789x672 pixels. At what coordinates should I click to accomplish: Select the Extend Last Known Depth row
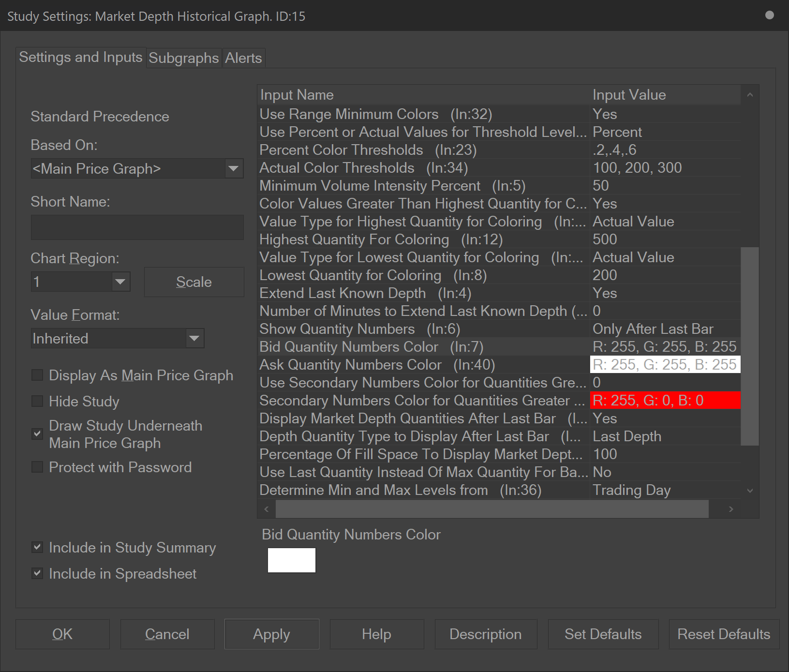(x=499, y=293)
